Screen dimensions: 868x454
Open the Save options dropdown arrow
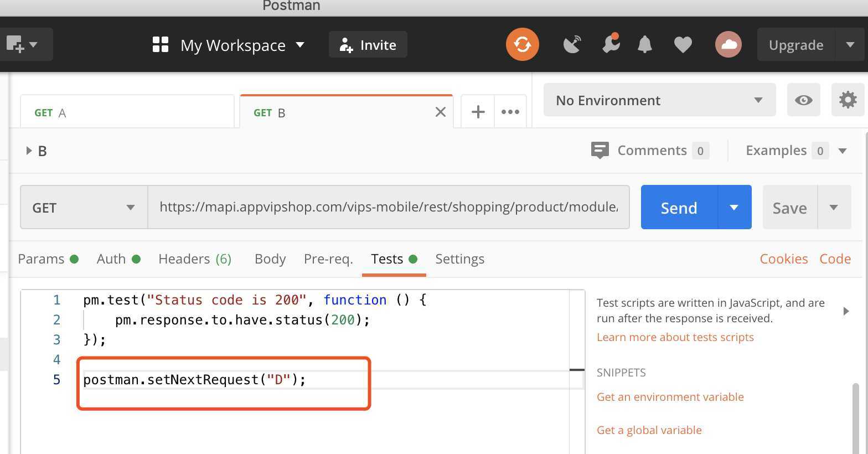tap(834, 208)
